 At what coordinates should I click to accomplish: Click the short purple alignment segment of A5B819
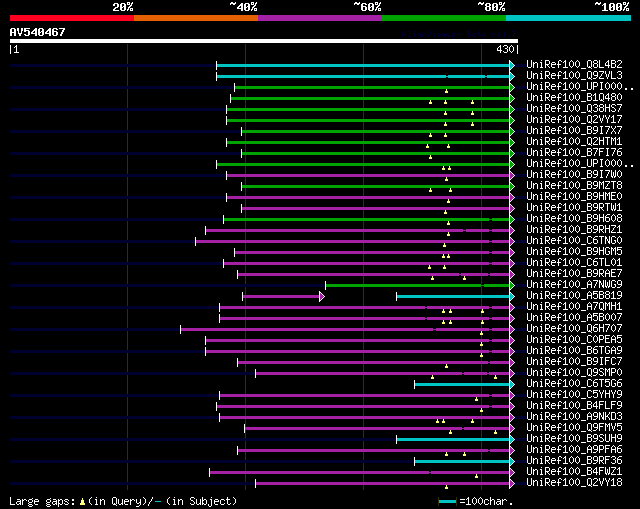[281, 296]
